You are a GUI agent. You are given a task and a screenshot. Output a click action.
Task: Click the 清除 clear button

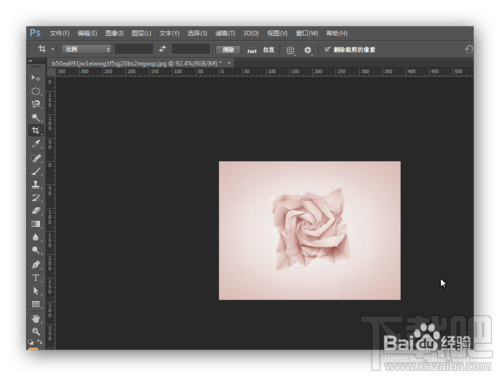(228, 50)
